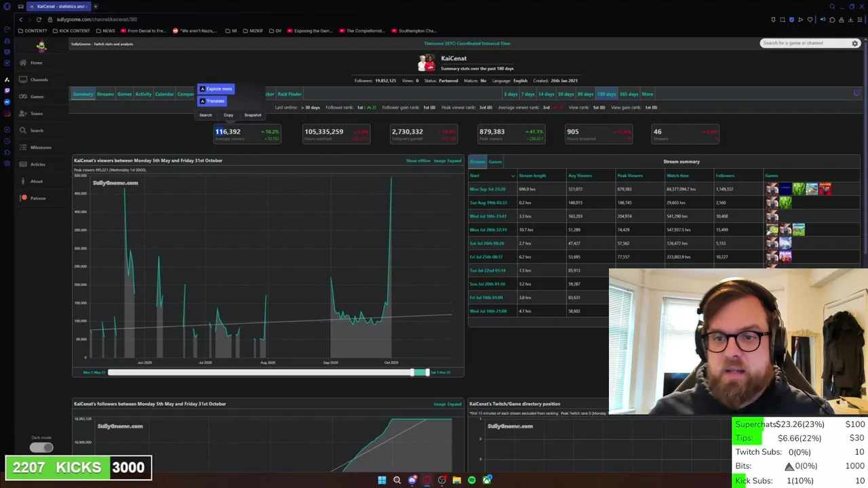Screen dimensions: 868x488
Task: Open the Wed Jul 30th 23:41 stream
Action: 488,216
